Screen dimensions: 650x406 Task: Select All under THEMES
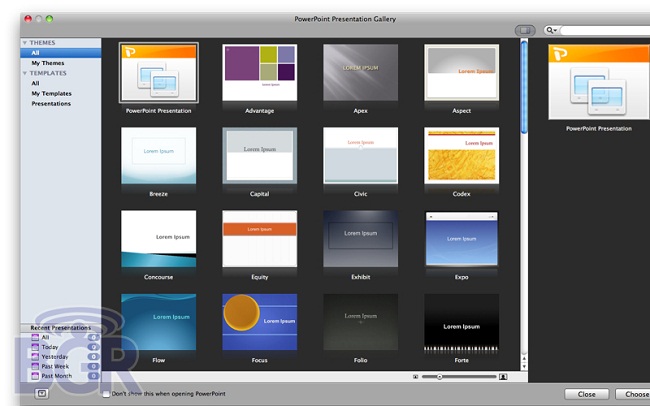pyautogui.click(x=61, y=53)
